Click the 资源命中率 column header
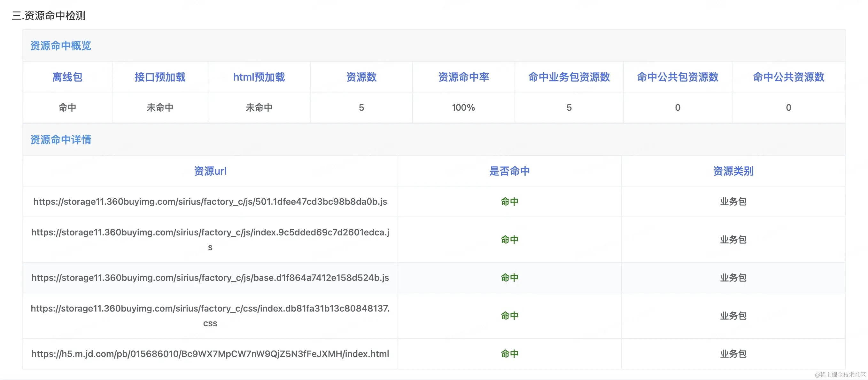The height and width of the screenshot is (380, 868). point(463,77)
